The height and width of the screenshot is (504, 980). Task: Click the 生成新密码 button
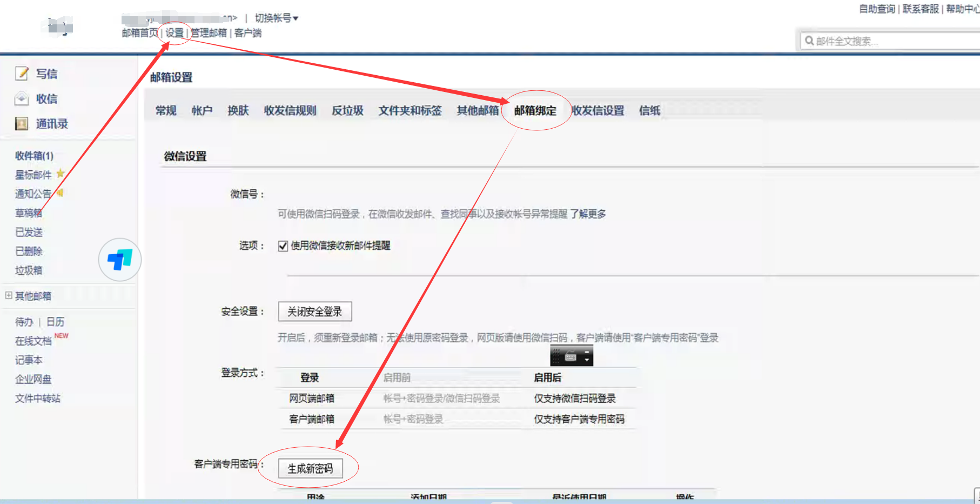click(311, 468)
